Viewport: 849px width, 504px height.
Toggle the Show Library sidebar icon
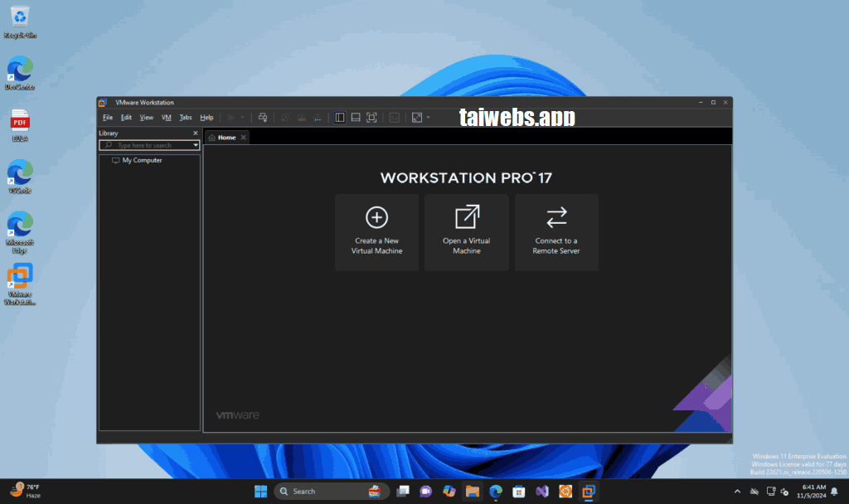click(339, 118)
